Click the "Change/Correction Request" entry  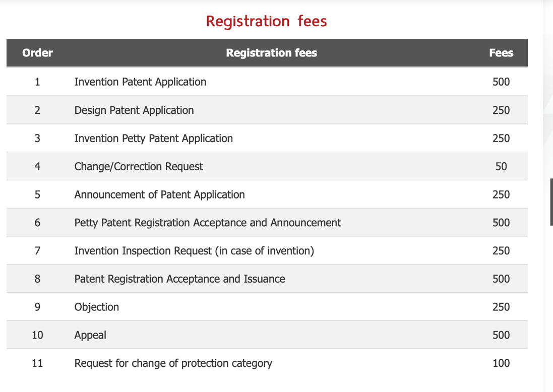point(139,167)
